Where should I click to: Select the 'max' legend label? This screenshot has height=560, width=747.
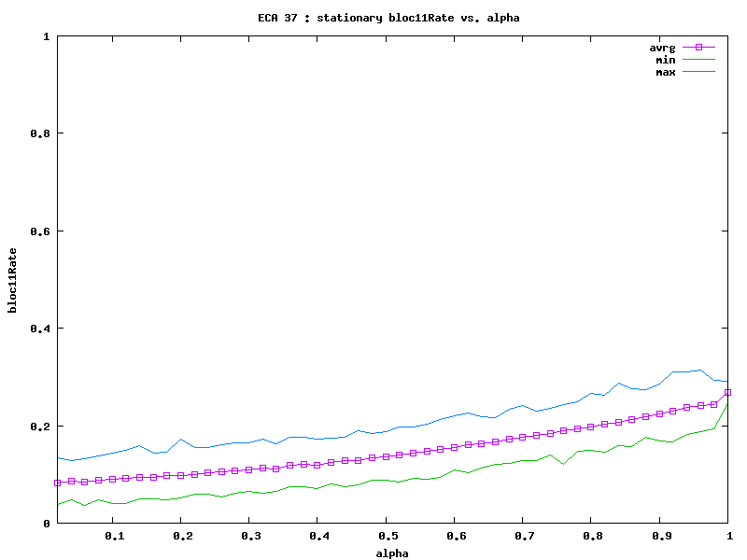coord(666,72)
